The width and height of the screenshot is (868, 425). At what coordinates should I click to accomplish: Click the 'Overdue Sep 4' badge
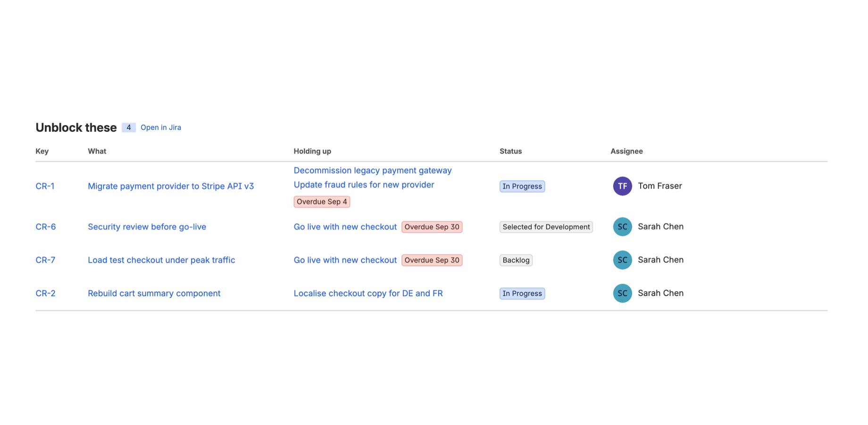pyautogui.click(x=322, y=202)
